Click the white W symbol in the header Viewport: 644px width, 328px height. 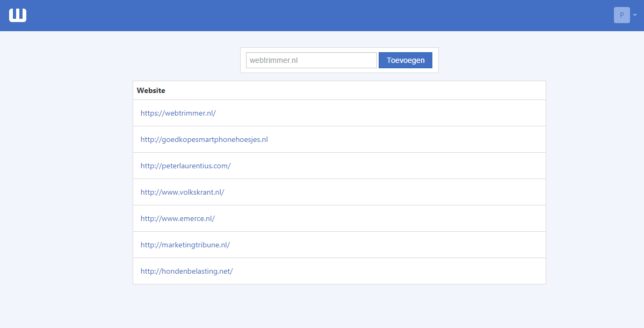17,15
